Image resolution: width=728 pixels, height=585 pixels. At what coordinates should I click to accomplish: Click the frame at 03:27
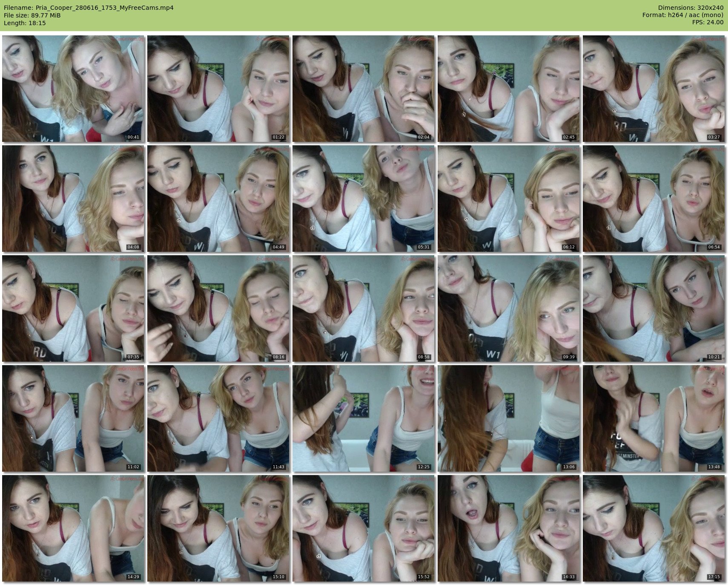coord(654,89)
